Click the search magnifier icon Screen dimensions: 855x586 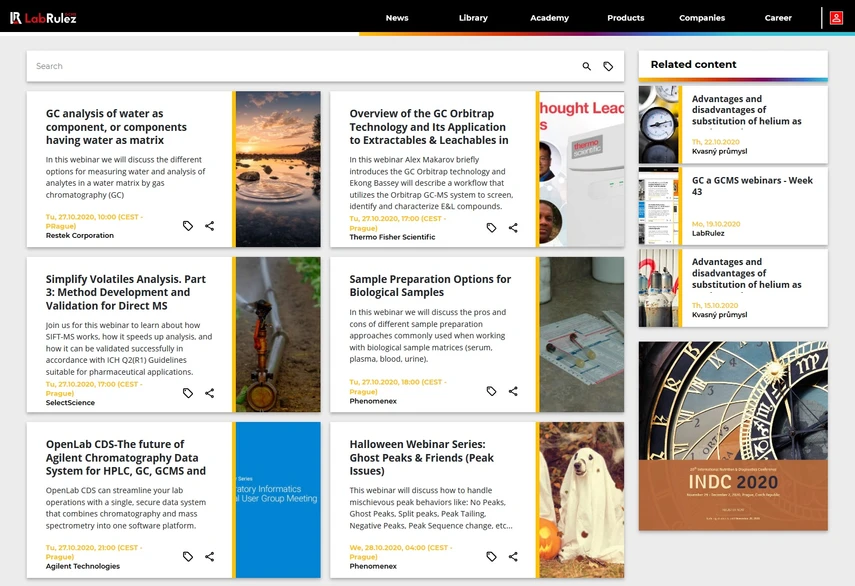(587, 67)
